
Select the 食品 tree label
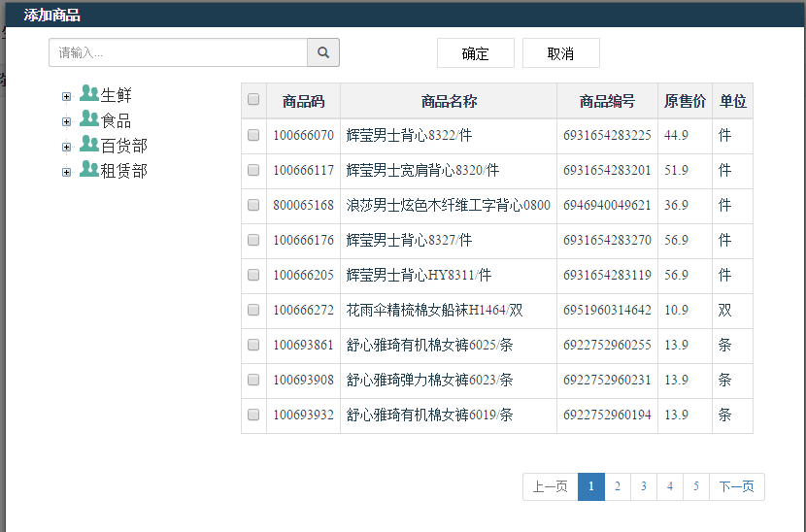click(117, 120)
